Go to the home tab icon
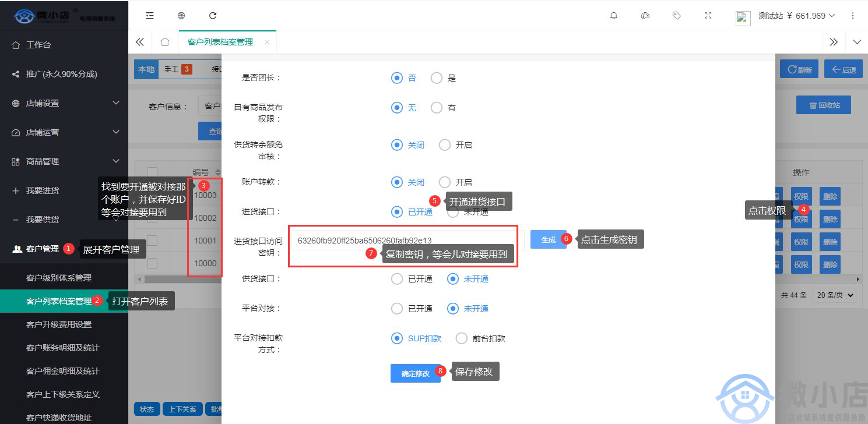The image size is (868, 424). point(165,42)
